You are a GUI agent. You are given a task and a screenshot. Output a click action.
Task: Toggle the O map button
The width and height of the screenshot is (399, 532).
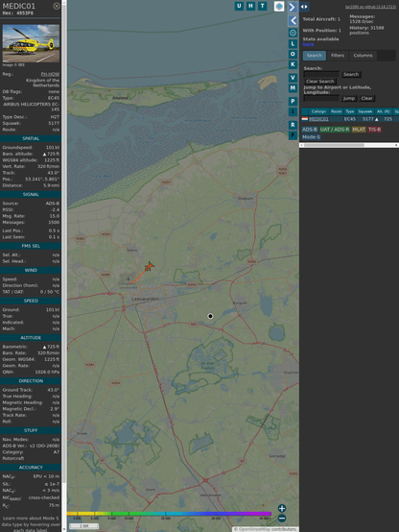point(293,54)
